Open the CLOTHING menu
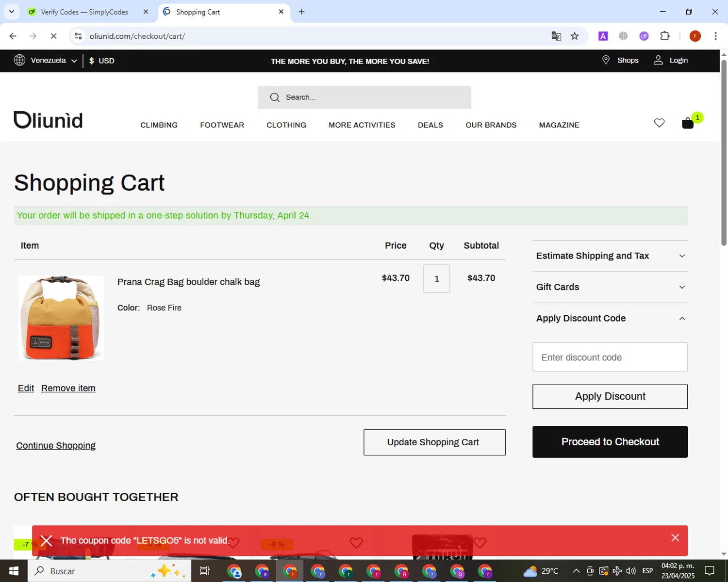Viewport: 728px width, 582px height. 286,125
